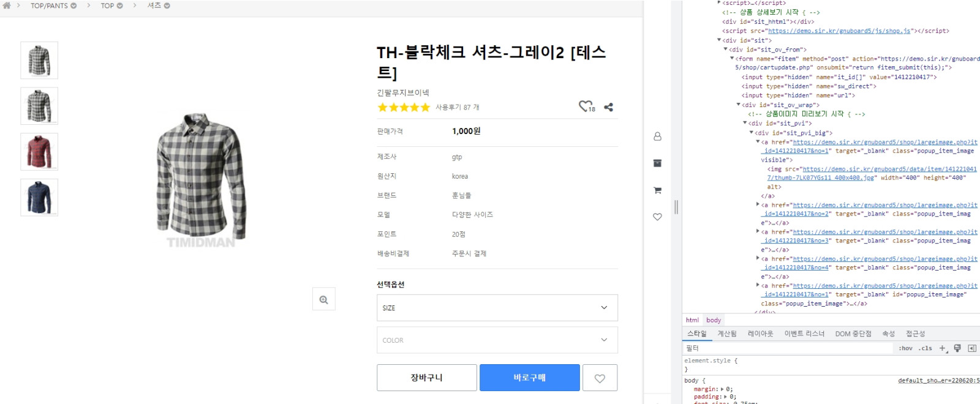Switch to the DOM 중단점 tab

click(853, 334)
